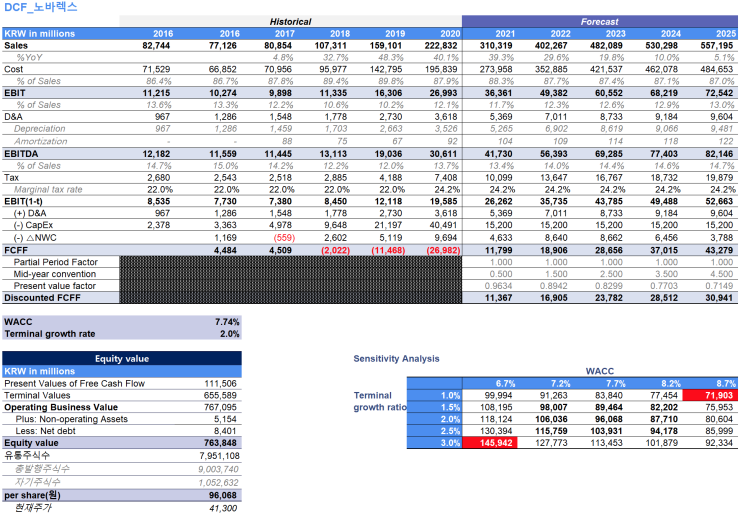Select the Cost row label
The image size is (743, 516).
[x=13, y=69]
